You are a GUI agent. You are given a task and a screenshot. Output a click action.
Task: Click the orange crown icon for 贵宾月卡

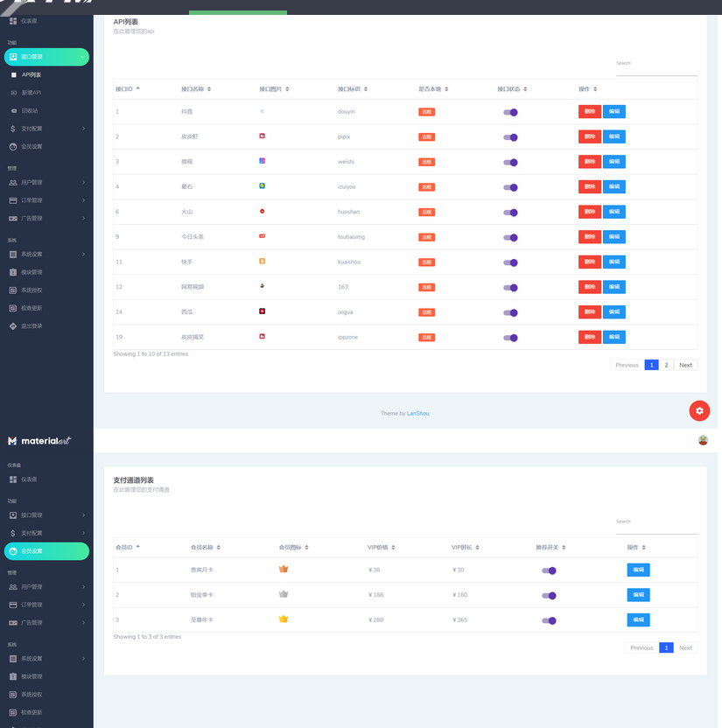click(284, 570)
